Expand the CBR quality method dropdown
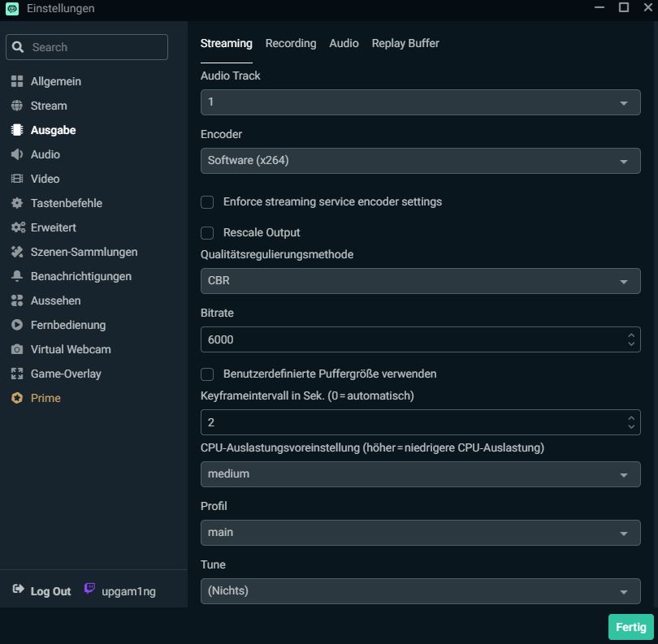 (420, 281)
